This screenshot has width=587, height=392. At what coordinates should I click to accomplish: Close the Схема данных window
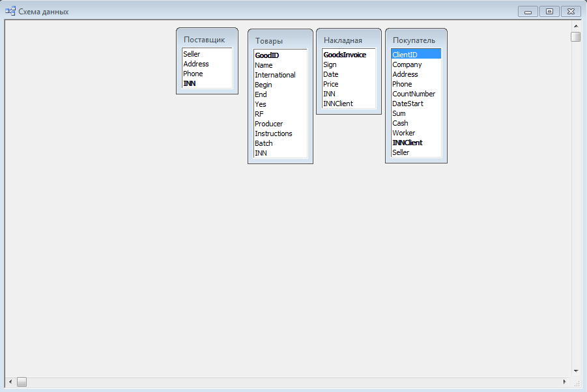pos(571,12)
